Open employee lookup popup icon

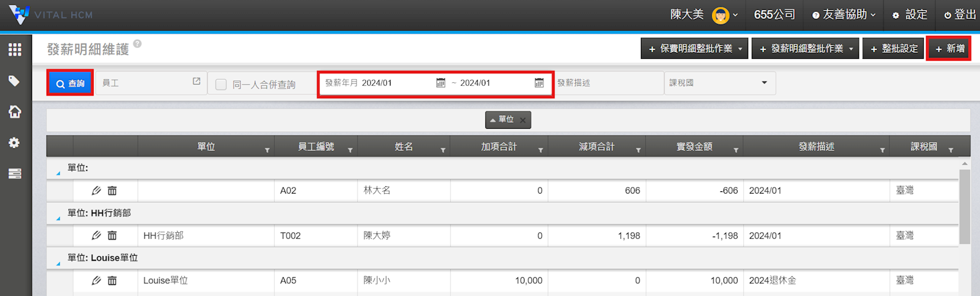(196, 82)
